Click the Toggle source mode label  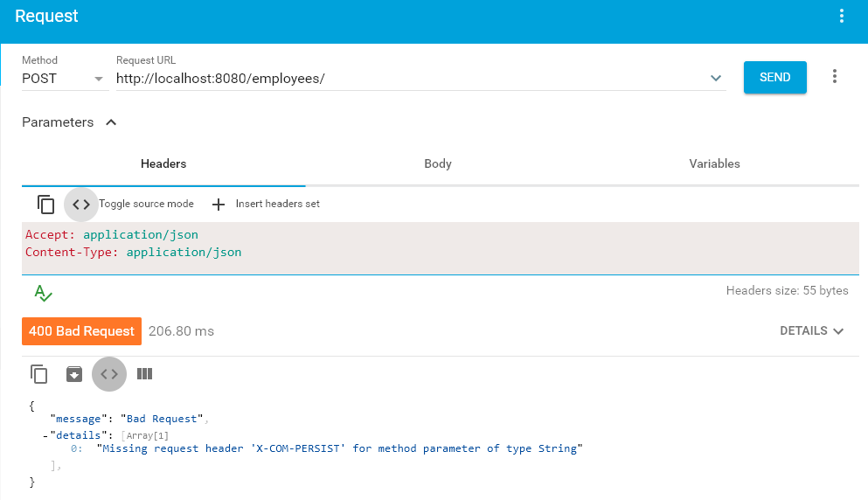tap(146, 204)
